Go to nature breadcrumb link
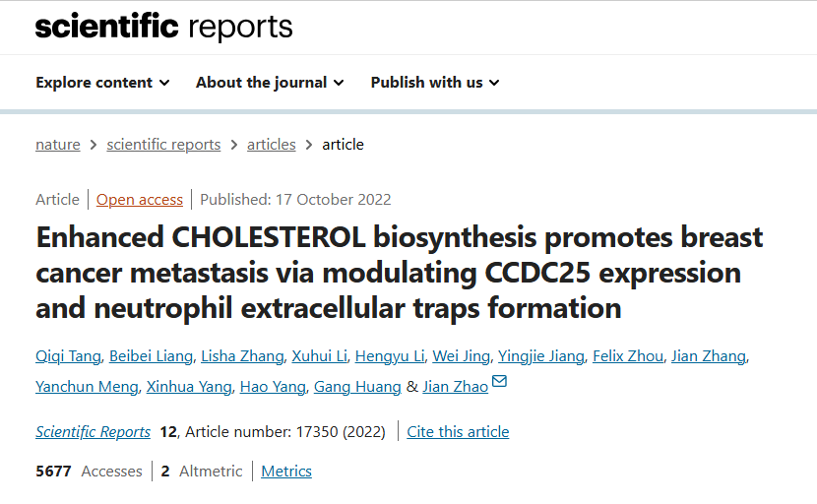Image resolution: width=817 pixels, height=504 pixels. coord(58,145)
